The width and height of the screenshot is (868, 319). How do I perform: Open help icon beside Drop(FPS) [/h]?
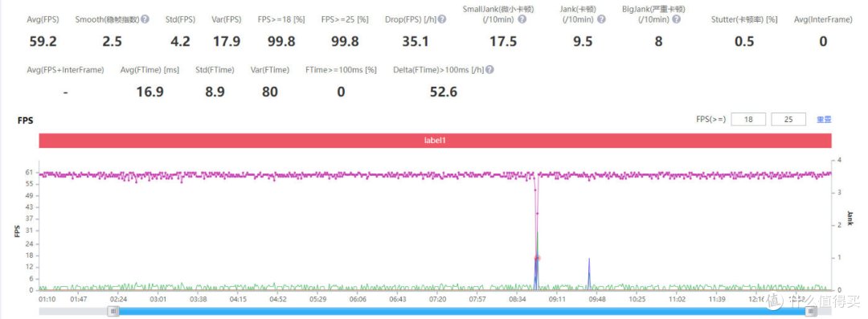[442, 19]
